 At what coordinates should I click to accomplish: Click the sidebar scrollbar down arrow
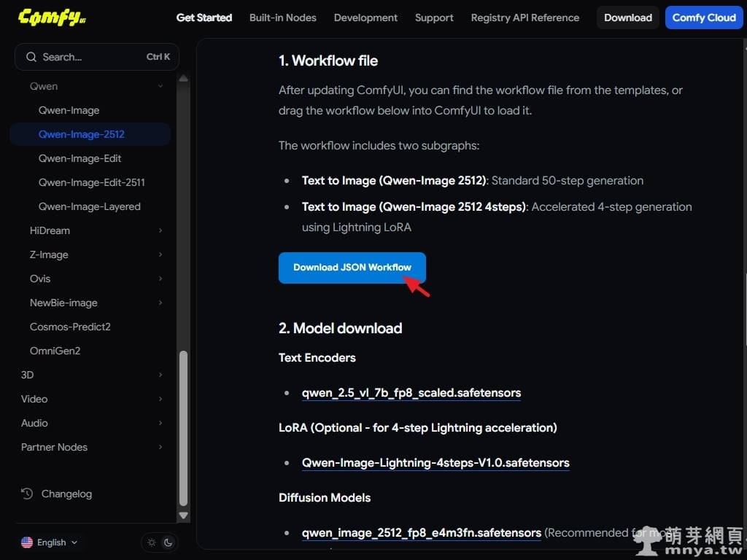coord(184,516)
